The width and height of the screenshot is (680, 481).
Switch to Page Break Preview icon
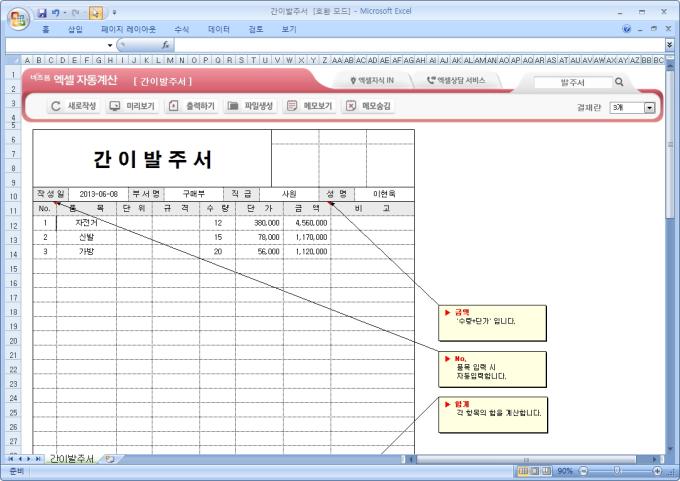click(x=546, y=471)
